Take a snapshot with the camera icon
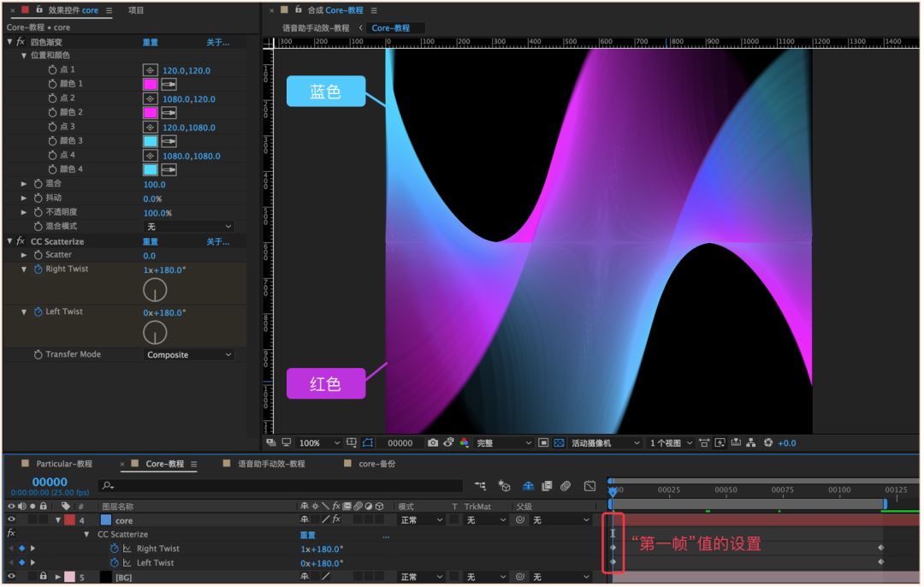This screenshot has height=587, width=924. pos(433,443)
